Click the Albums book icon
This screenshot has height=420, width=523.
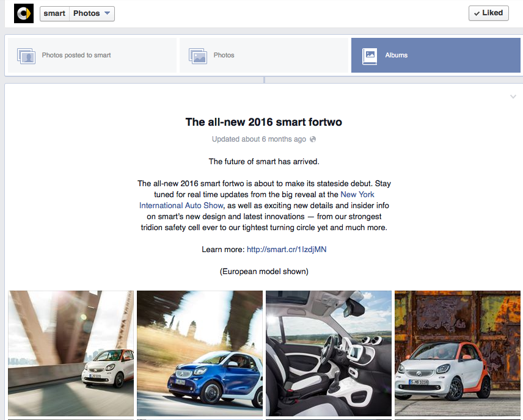point(370,56)
